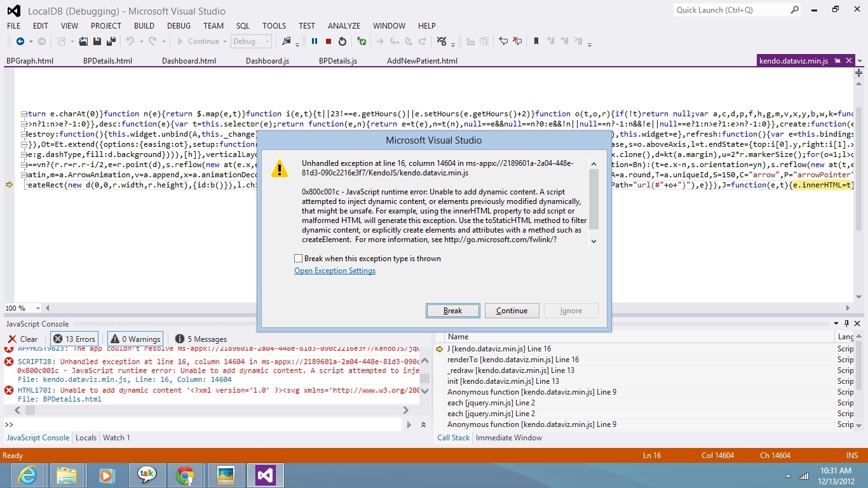
Task: Stop debugging with the red square icon
Action: coord(329,41)
